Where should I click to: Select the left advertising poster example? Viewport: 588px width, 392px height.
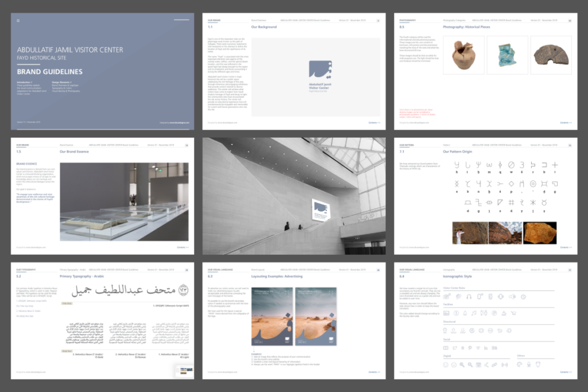pos(272,316)
